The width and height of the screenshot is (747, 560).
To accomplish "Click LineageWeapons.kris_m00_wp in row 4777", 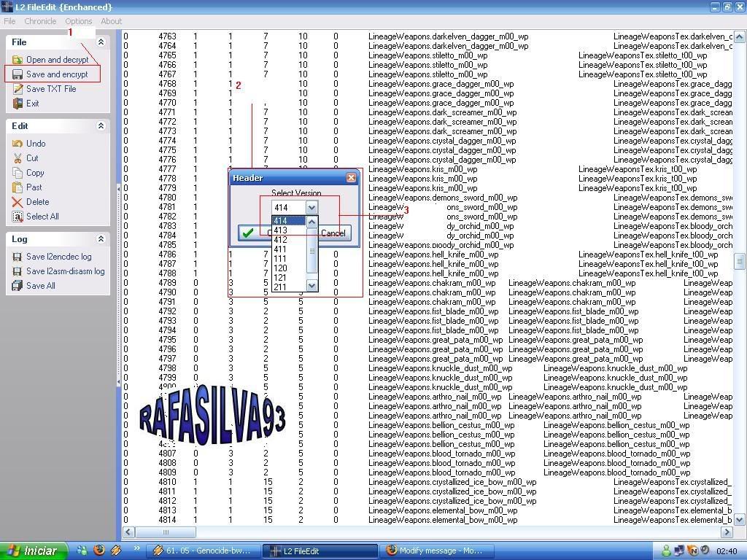I will [422, 169].
